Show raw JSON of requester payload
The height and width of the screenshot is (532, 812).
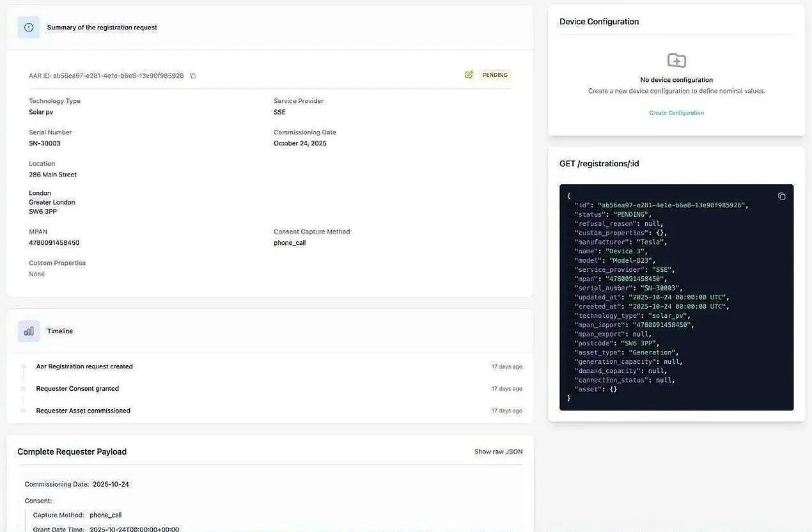[498, 451]
